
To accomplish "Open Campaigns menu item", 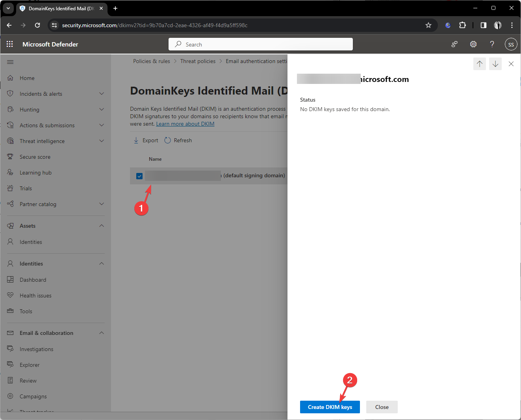I will 33,396.
